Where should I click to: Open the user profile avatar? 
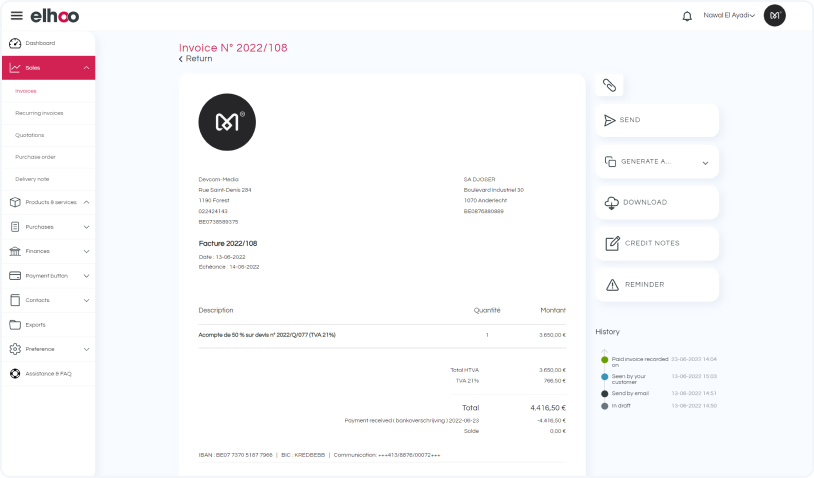pyautogui.click(x=774, y=15)
